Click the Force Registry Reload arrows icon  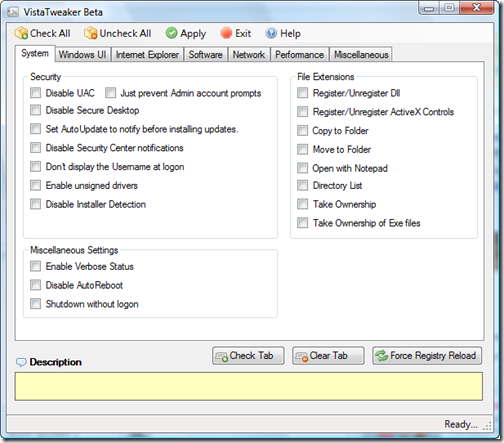point(381,356)
